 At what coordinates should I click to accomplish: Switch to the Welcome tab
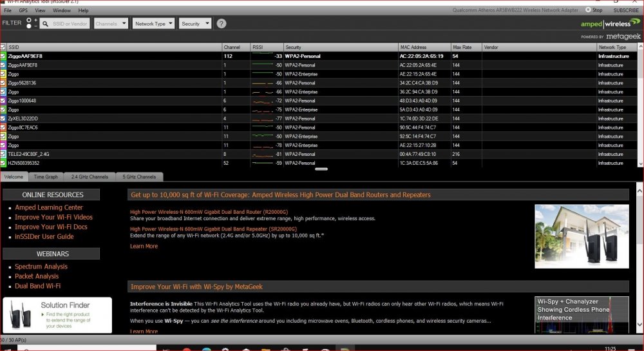[x=14, y=177]
